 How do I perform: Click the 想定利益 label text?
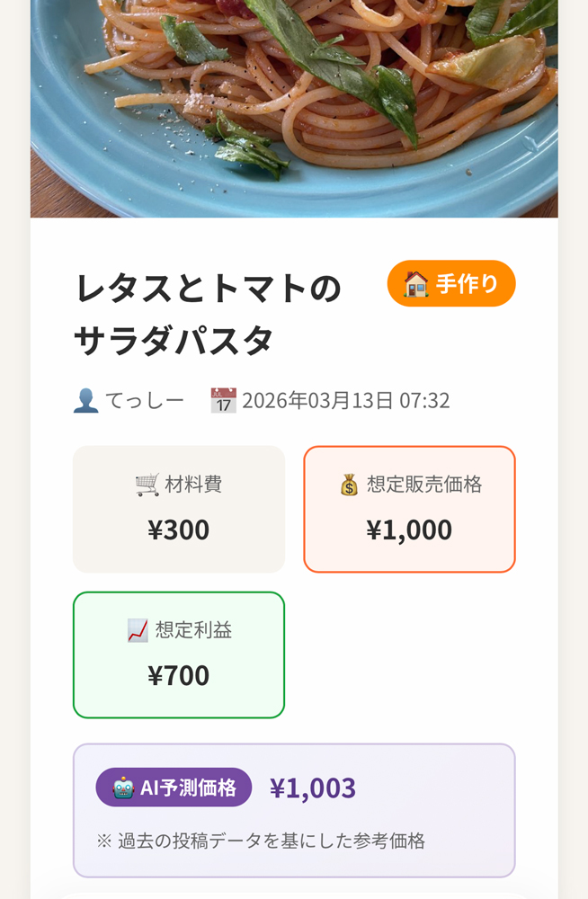pos(193,630)
